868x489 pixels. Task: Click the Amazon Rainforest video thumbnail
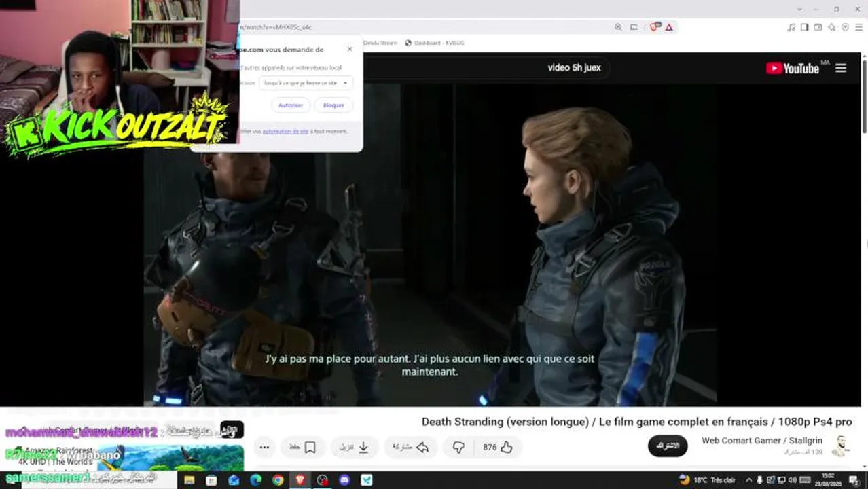tap(170, 458)
